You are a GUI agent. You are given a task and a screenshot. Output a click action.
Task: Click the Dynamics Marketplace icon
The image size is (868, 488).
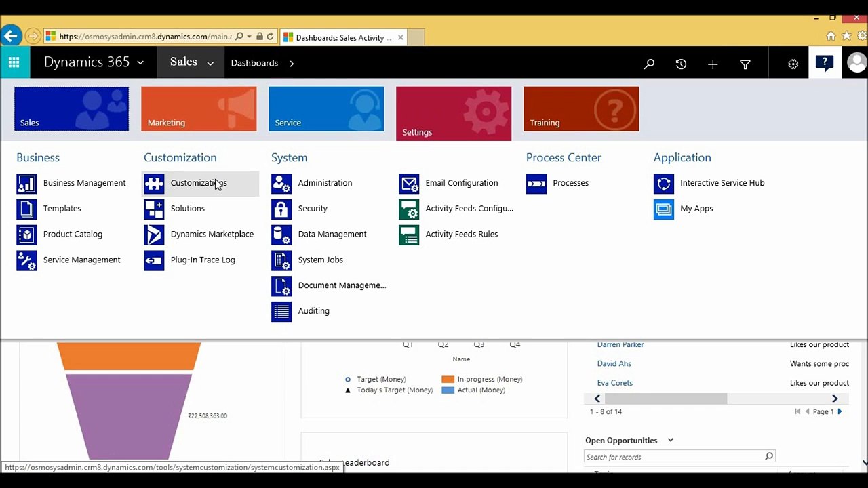154,235
